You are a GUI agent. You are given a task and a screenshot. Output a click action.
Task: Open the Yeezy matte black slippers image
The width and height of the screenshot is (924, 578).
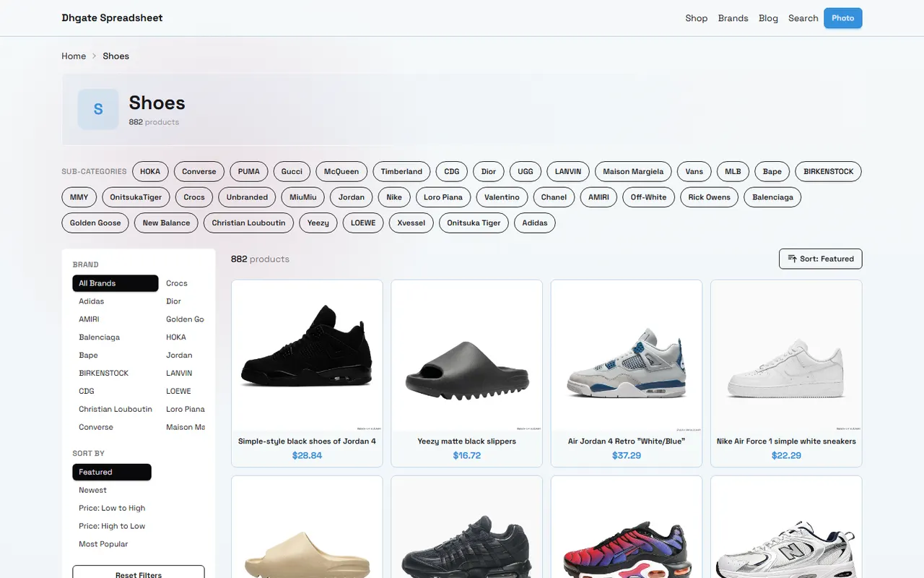(x=467, y=355)
